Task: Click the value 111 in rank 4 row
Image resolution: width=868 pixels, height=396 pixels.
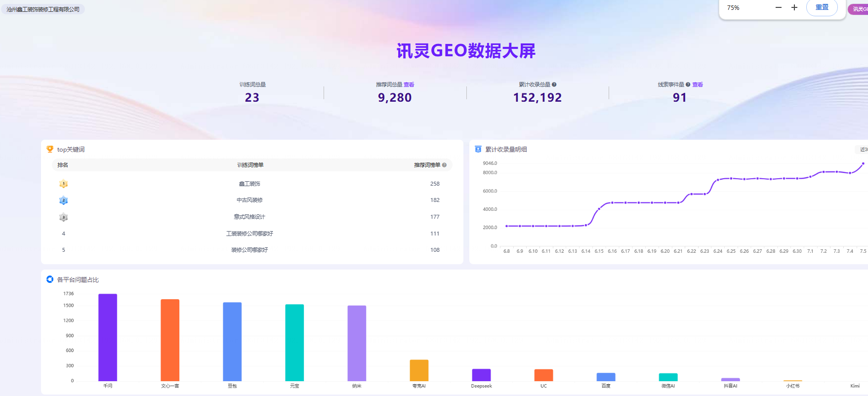Action: 435,234
